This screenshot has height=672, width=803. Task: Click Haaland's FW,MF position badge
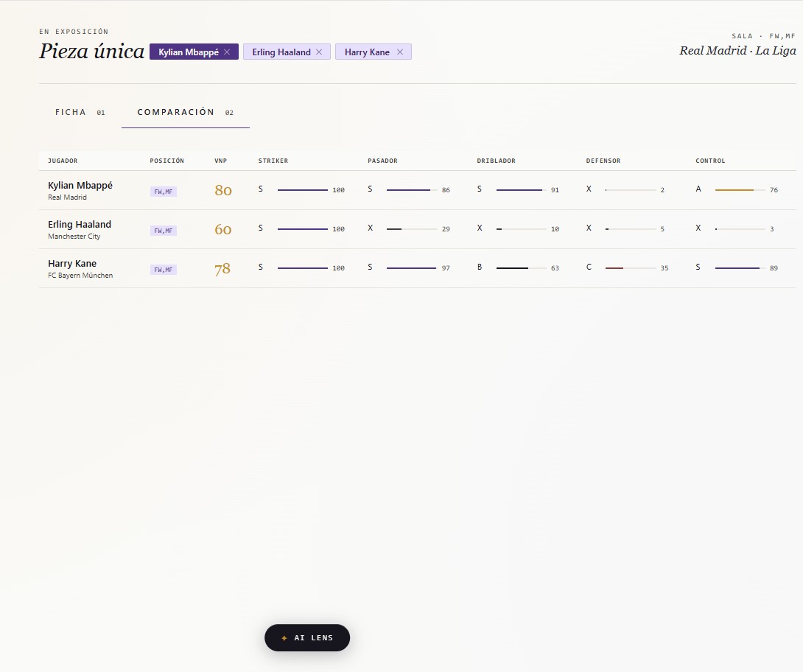pyautogui.click(x=164, y=231)
